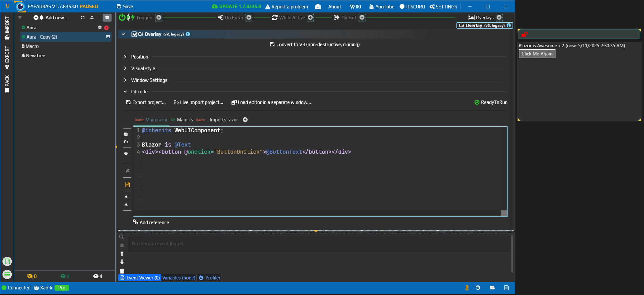Pin the EyeAuras window on top
Screen dimensions: 644x295
(7, 6)
